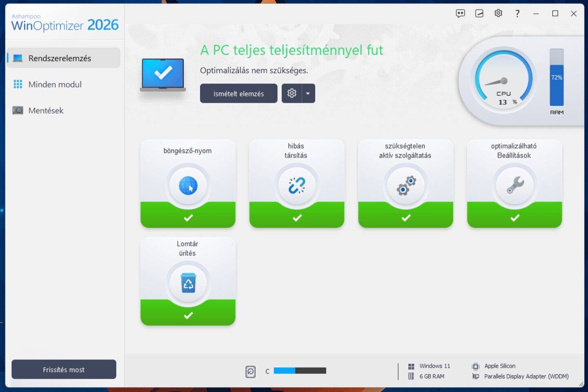Click the gears unnecessary services icon
The width and height of the screenshot is (588, 392).
(406, 186)
